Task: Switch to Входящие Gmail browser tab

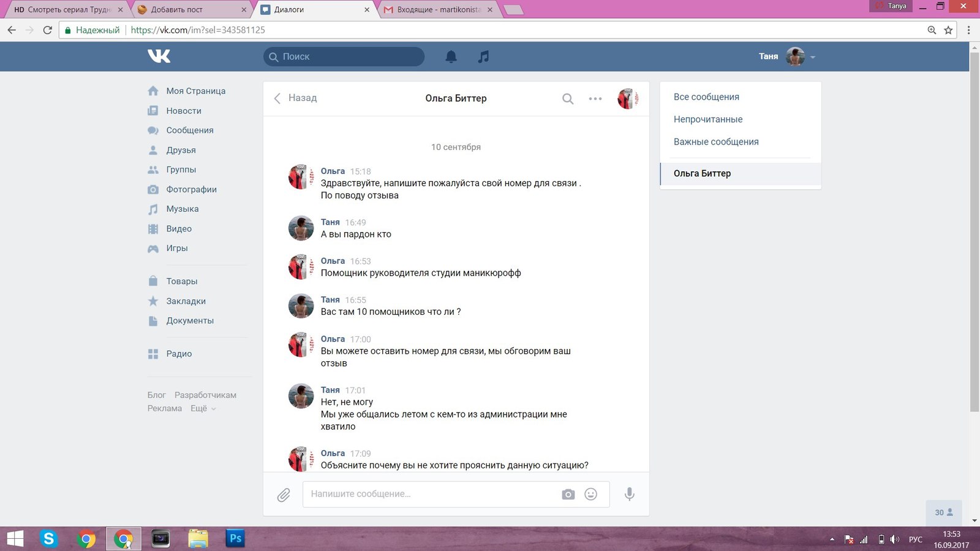Action: (439, 10)
